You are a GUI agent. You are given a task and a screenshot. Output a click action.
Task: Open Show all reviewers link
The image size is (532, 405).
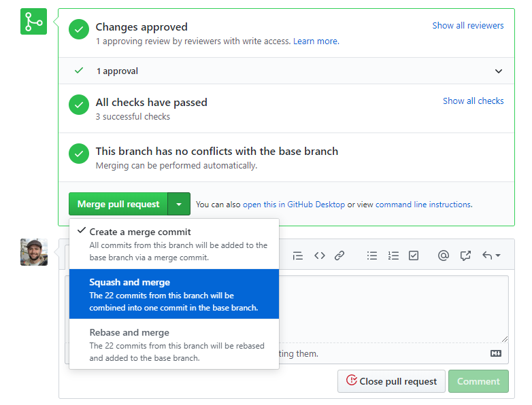tap(468, 25)
